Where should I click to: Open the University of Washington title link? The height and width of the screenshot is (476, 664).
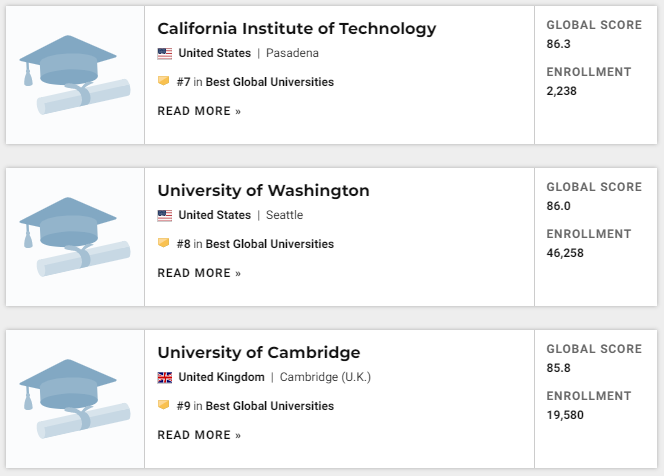[x=263, y=191]
